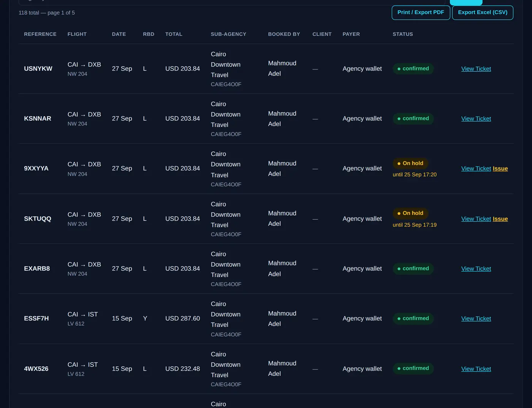Click reference code SKTUQQ

pyautogui.click(x=38, y=219)
